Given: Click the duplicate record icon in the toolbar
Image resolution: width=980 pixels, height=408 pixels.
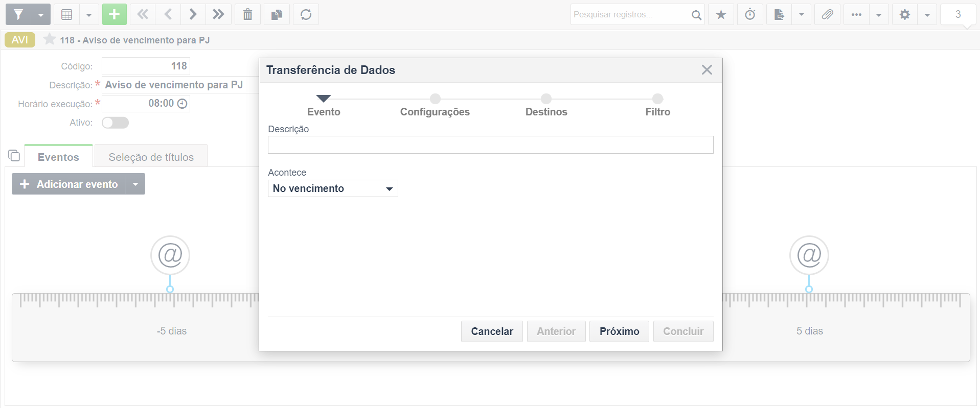Looking at the screenshot, I should pyautogui.click(x=277, y=14).
